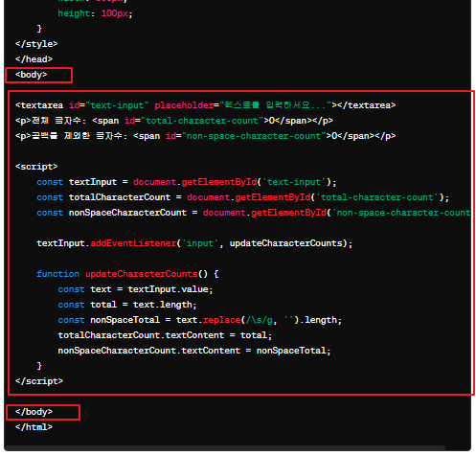The width and height of the screenshot is (476, 456).
Task: Click the textarea "placeholder" attribute name
Action: (x=184, y=105)
